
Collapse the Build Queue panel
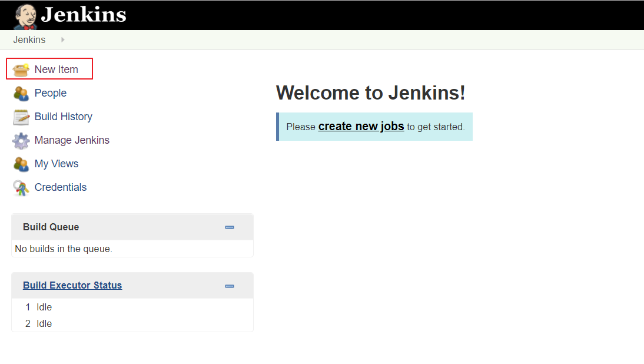click(x=230, y=227)
